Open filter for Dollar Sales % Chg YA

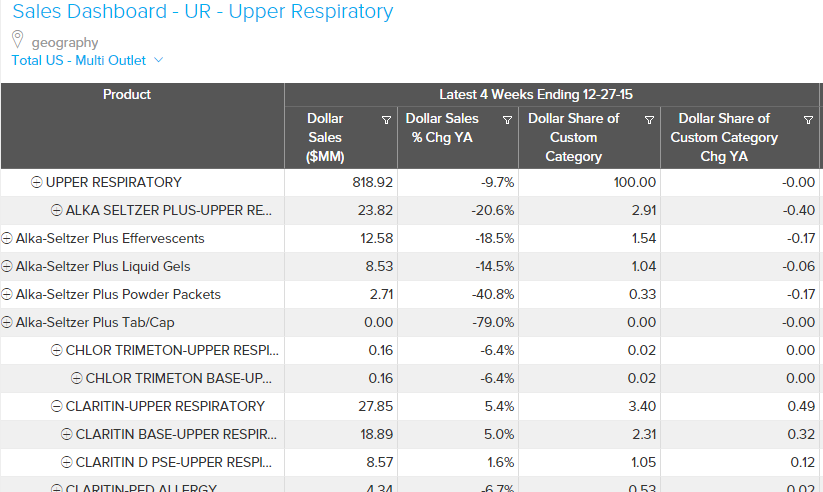coord(507,120)
